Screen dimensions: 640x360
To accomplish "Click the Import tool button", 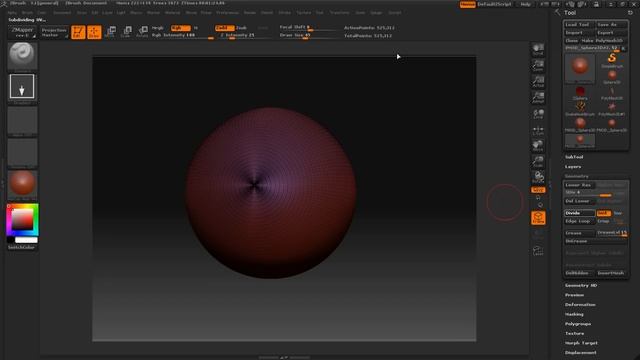I will point(579,33).
